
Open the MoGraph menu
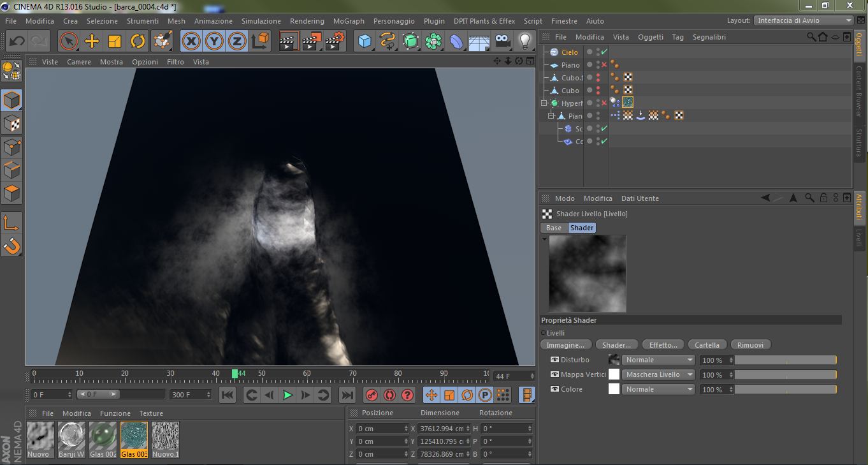pyautogui.click(x=348, y=21)
